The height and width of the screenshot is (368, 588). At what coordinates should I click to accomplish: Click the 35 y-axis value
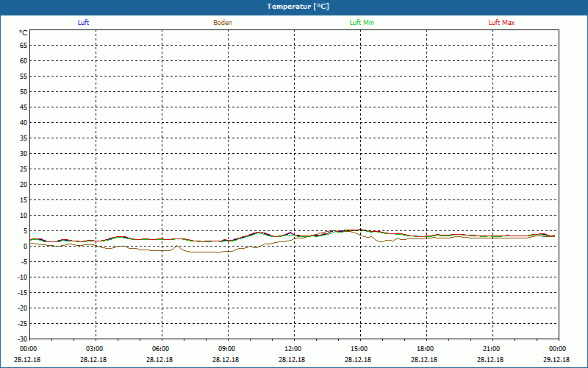pos(24,138)
